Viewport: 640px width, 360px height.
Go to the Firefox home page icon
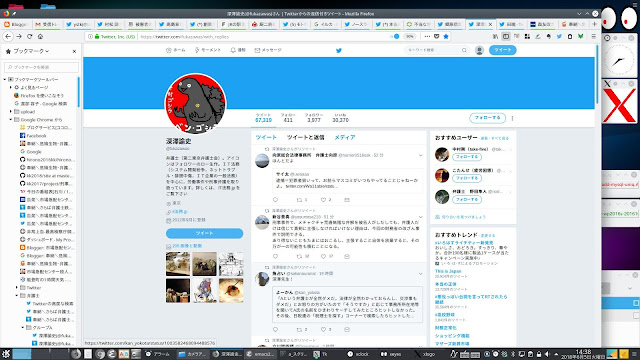point(40,36)
